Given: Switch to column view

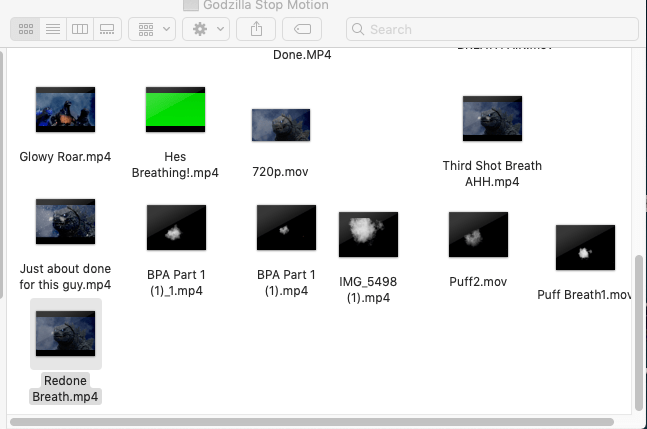Looking at the screenshot, I should [79, 30].
